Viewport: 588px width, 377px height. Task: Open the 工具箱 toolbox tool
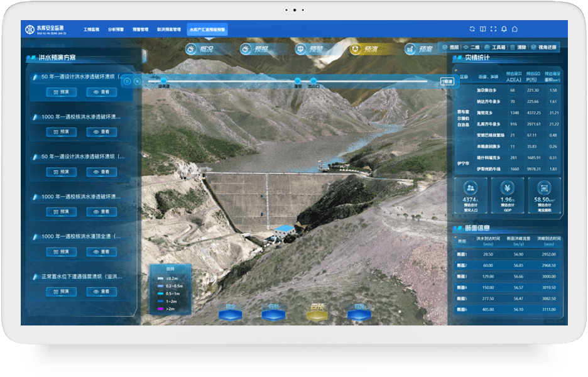[494, 47]
